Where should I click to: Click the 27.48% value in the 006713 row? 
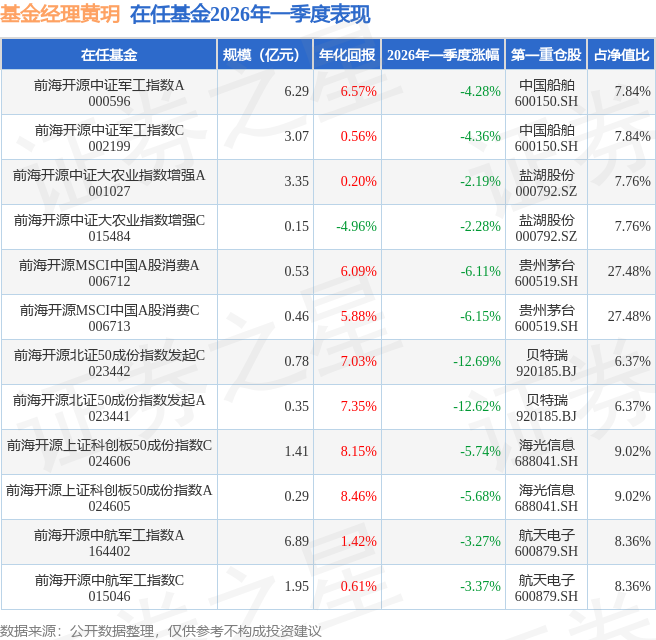(x=629, y=316)
